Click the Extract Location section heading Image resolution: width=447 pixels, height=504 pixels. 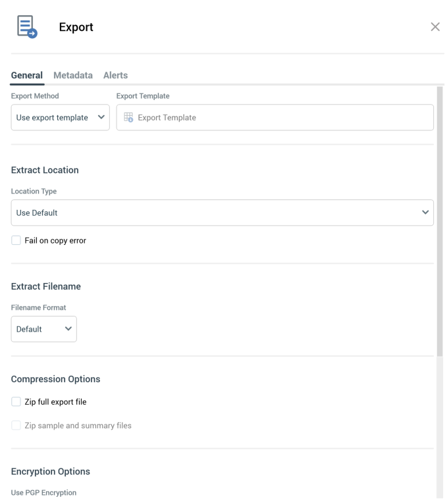click(45, 170)
